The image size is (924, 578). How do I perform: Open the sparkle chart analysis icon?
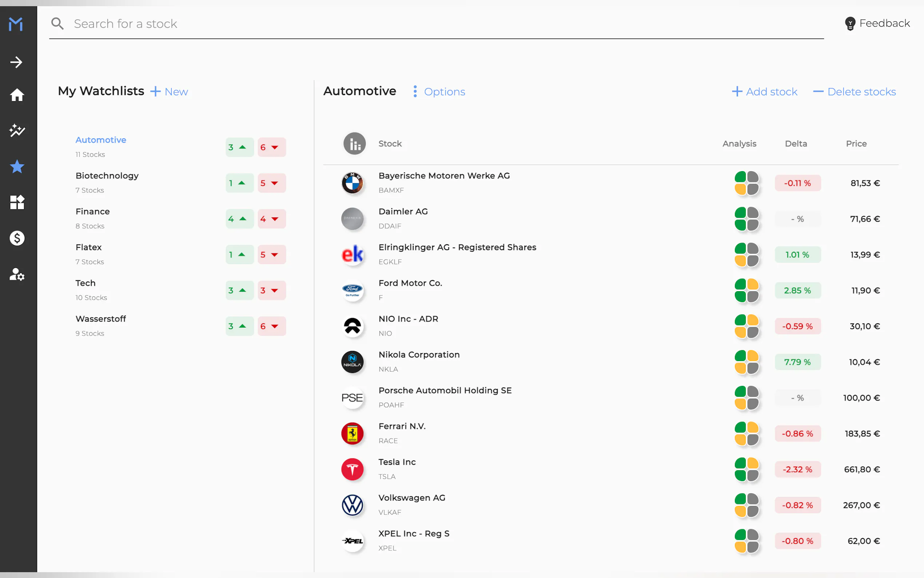coord(17,130)
